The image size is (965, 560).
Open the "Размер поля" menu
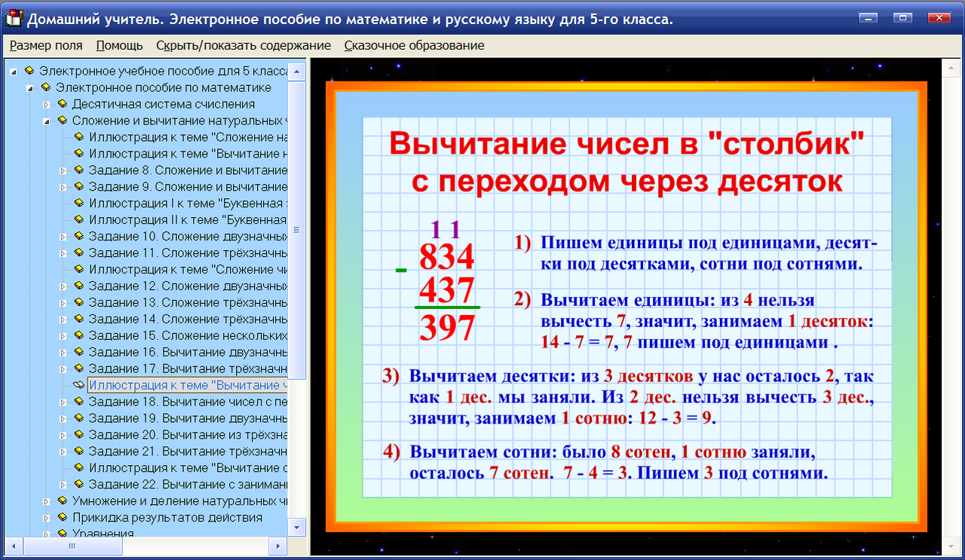click(45, 45)
